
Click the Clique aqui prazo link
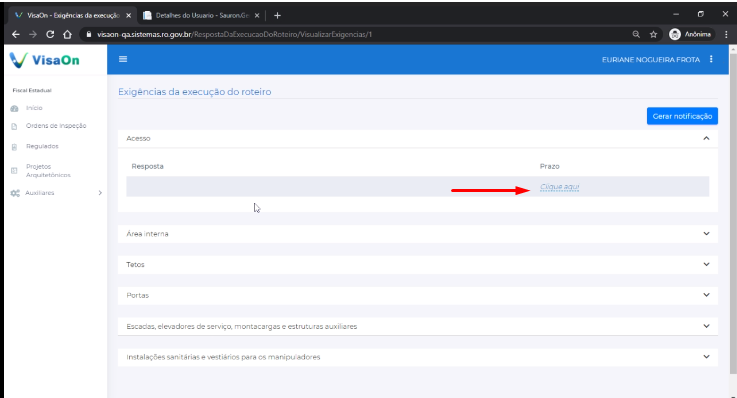pos(559,187)
